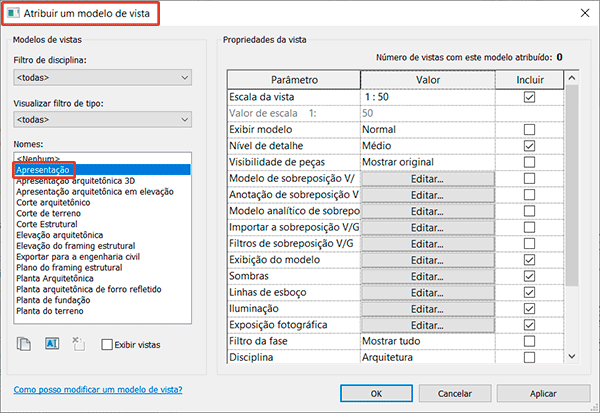Click scrollbar up arrow in properties table
The image size is (600, 413).
click(572, 78)
